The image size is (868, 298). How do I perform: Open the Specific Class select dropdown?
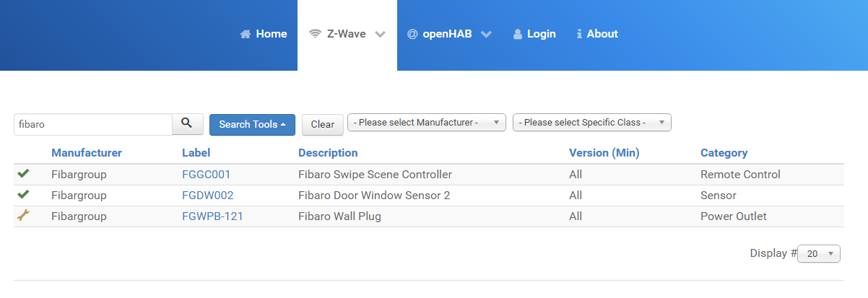591,123
